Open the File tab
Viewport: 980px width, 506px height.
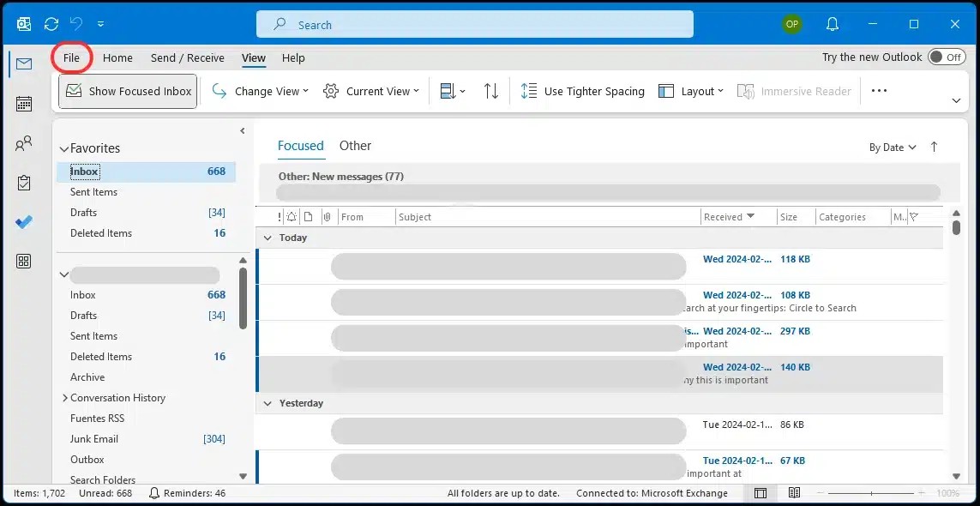71,57
